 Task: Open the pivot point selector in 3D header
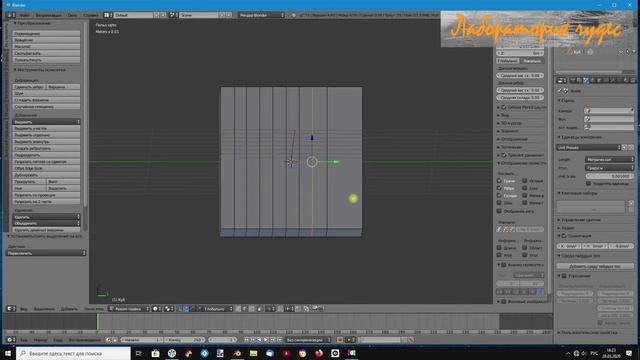pos(169,309)
